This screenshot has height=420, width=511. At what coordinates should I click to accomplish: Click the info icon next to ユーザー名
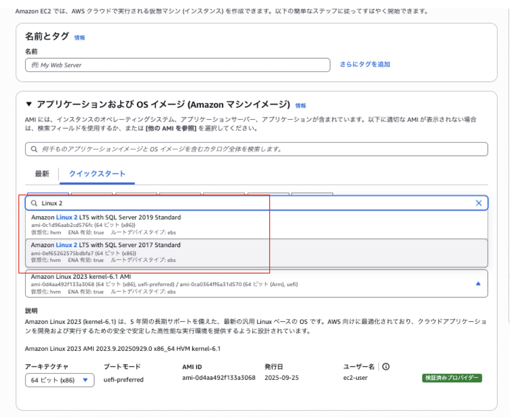click(x=386, y=367)
